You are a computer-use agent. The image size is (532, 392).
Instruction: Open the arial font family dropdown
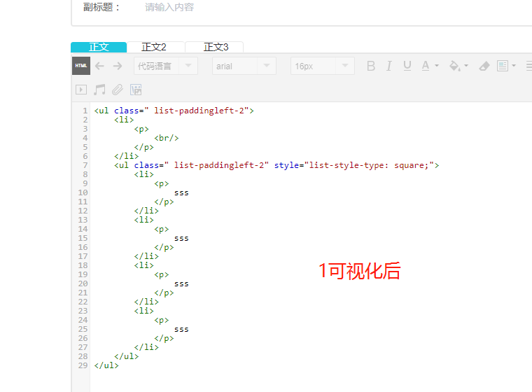click(x=244, y=66)
